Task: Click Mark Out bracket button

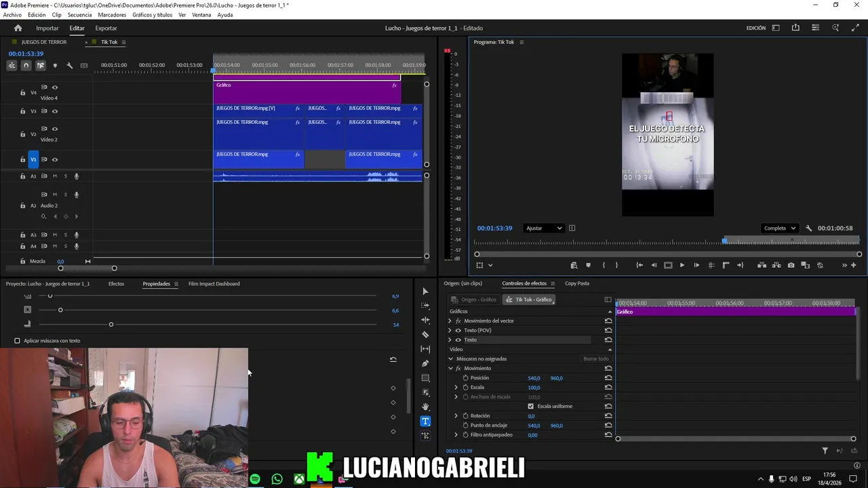Action: tap(616, 265)
